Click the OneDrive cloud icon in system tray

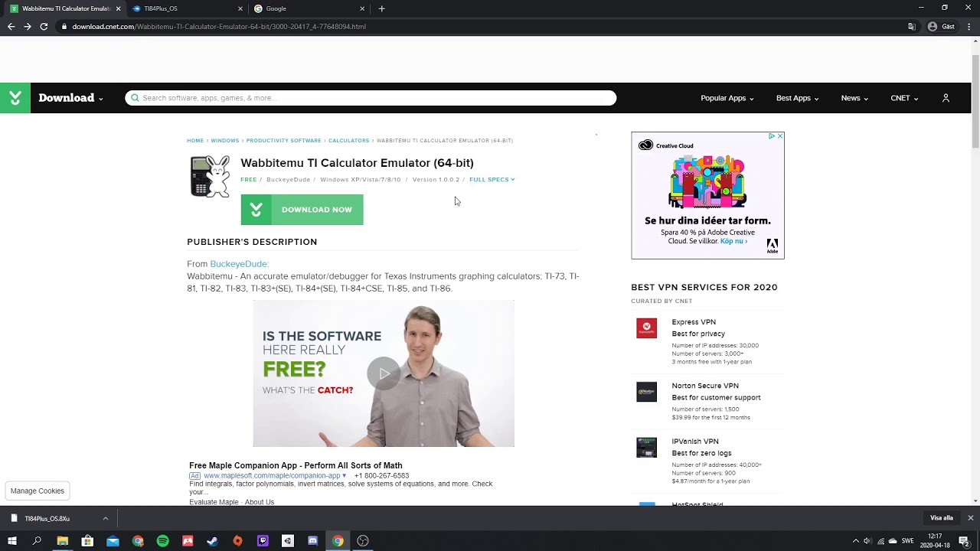(892, 540)
